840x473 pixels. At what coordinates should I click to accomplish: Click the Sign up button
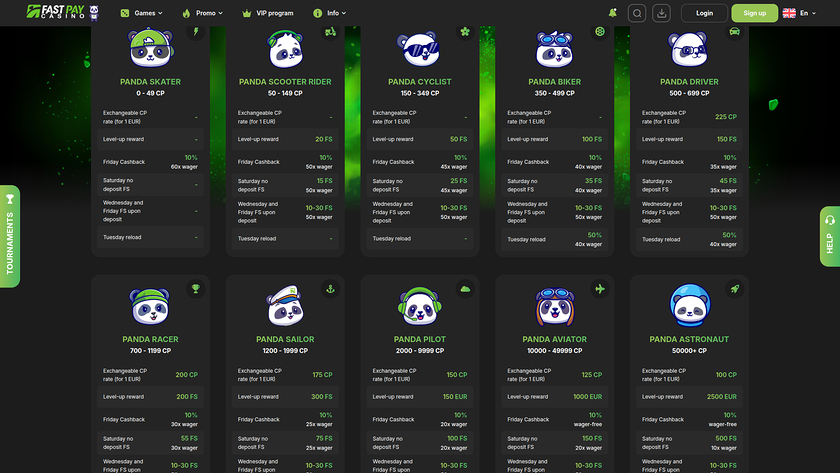[754, 13]
